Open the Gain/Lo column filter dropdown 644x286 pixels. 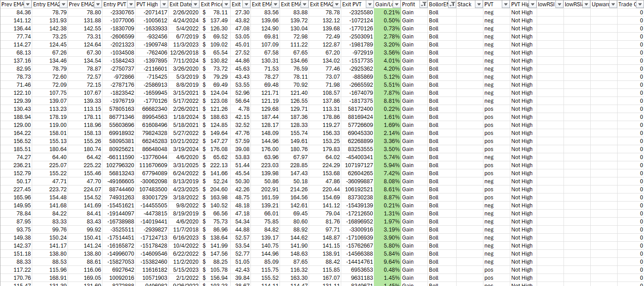point(396,4)
